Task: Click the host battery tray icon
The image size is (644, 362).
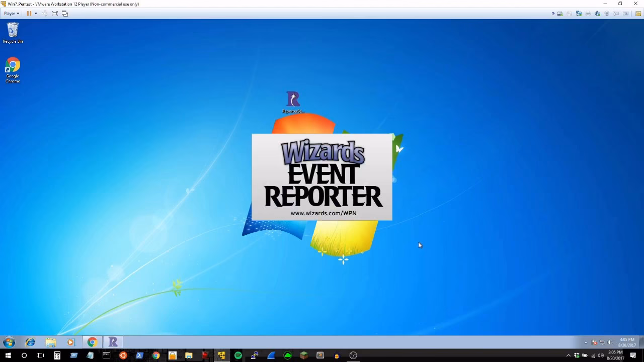Action: (x=585, y=355)
